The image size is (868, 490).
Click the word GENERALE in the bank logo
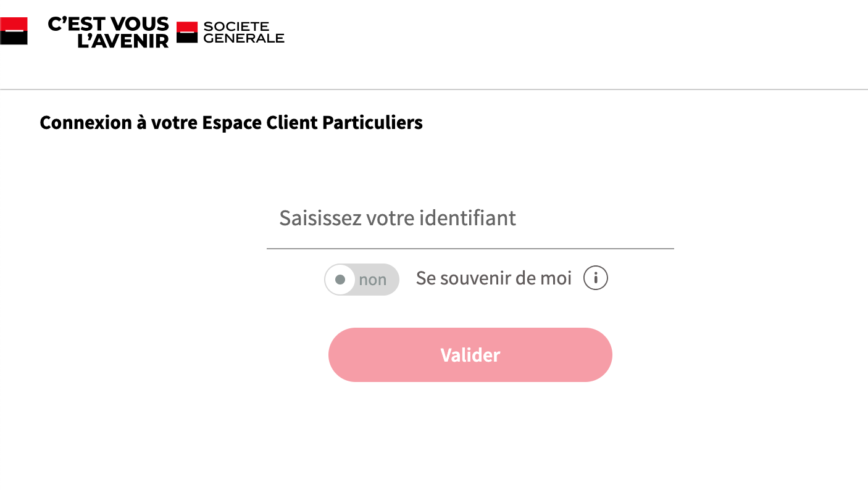pos(244,38)
